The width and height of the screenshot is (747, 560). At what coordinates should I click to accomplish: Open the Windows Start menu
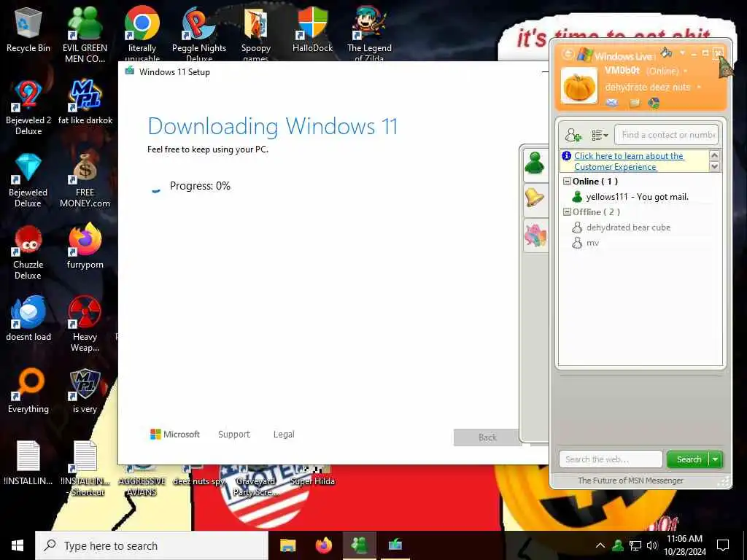[x=18, y=545]
